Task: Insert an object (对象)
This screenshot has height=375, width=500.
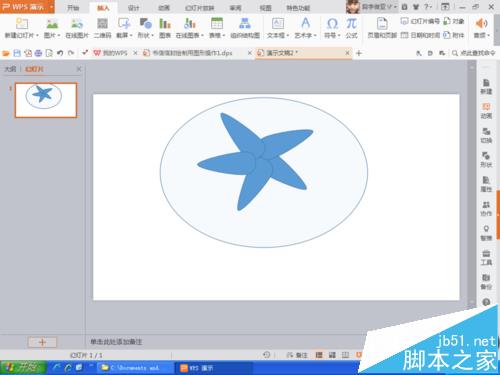Action: click(453, 21)
